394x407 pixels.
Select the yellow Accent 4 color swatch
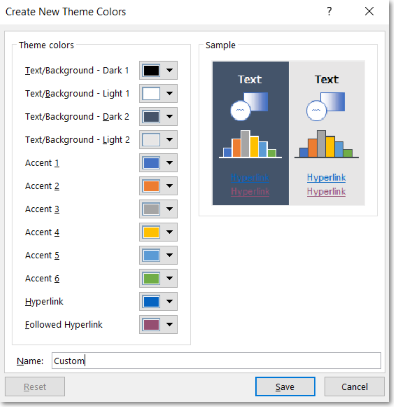(x=151, y=232)
